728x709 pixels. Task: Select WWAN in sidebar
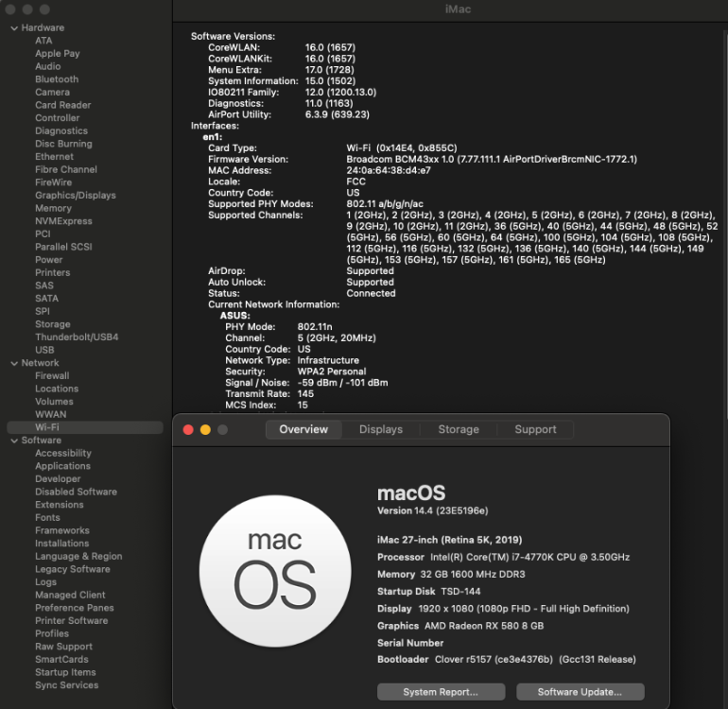(x=51, y=414)
